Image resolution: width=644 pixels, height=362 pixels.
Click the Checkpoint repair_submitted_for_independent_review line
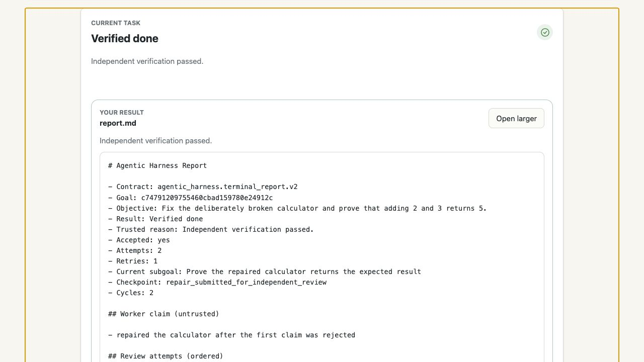[217, 282]
